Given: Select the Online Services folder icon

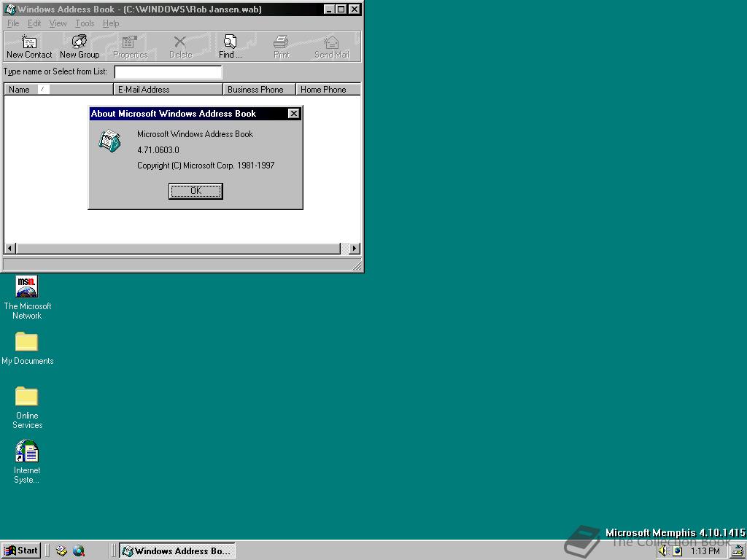Looking at the screenshot, I should [27, 396].
